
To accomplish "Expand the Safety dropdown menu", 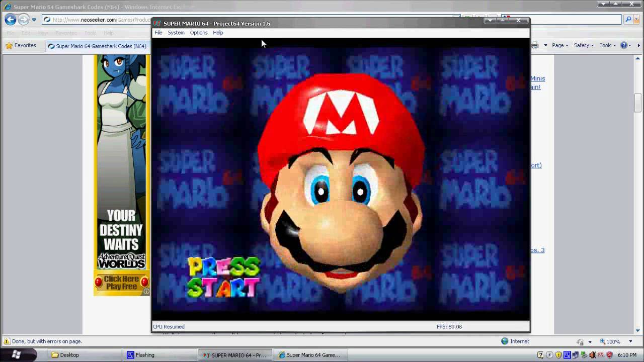I will point(584,46).
